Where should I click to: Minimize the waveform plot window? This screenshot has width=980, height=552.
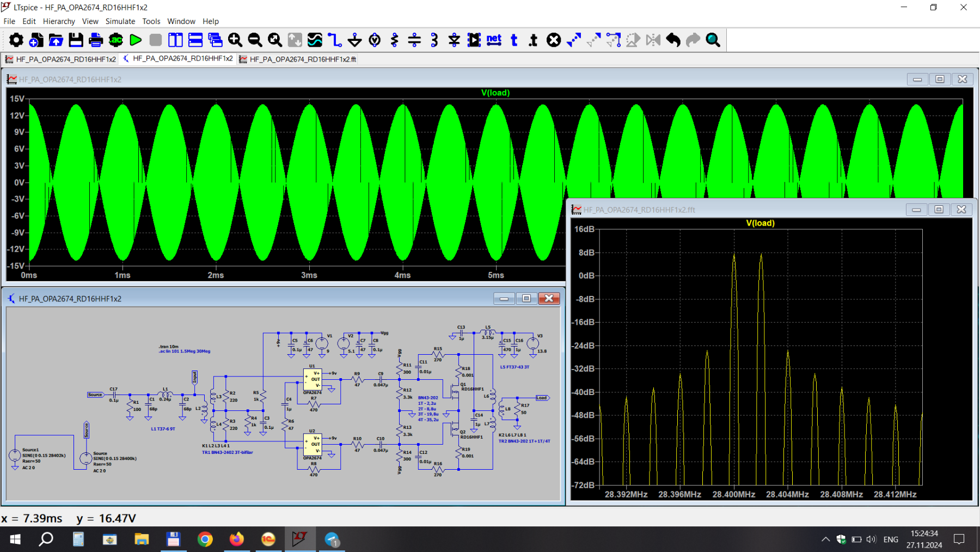[x=917, y=79]
